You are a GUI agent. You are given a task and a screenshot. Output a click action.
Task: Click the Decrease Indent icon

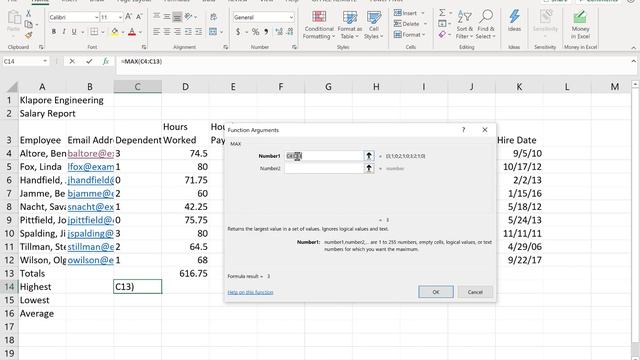pyautogui.click(x=188, y=31)
